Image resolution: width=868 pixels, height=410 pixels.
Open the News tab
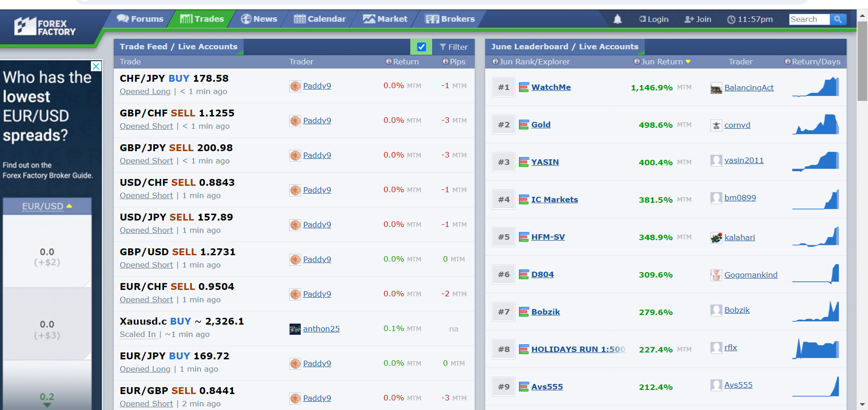click(259, 19)
